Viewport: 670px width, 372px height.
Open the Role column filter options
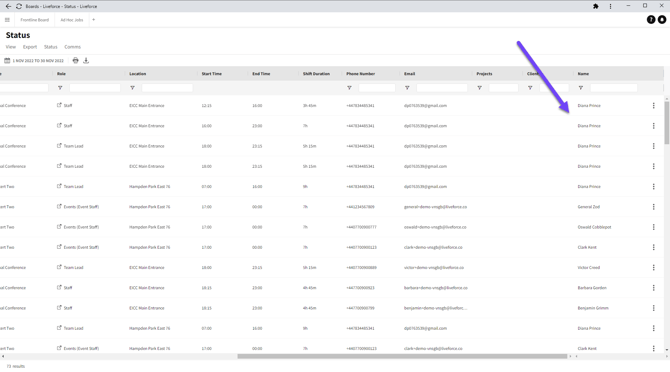pyautogui.click(x=60, y=88)
